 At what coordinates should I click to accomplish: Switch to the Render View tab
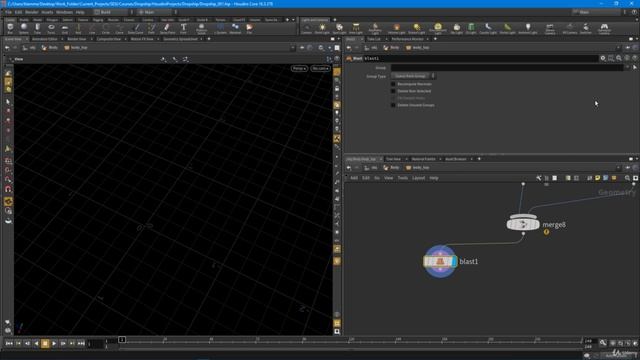click(77, 39)
